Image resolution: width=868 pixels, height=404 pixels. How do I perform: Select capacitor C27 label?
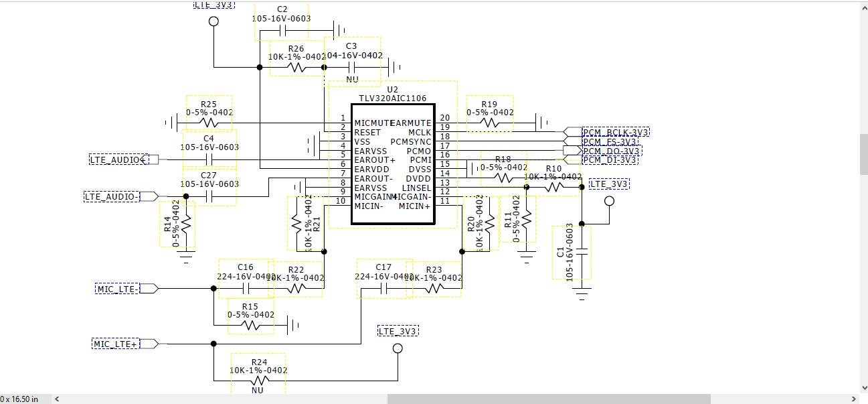209,175
